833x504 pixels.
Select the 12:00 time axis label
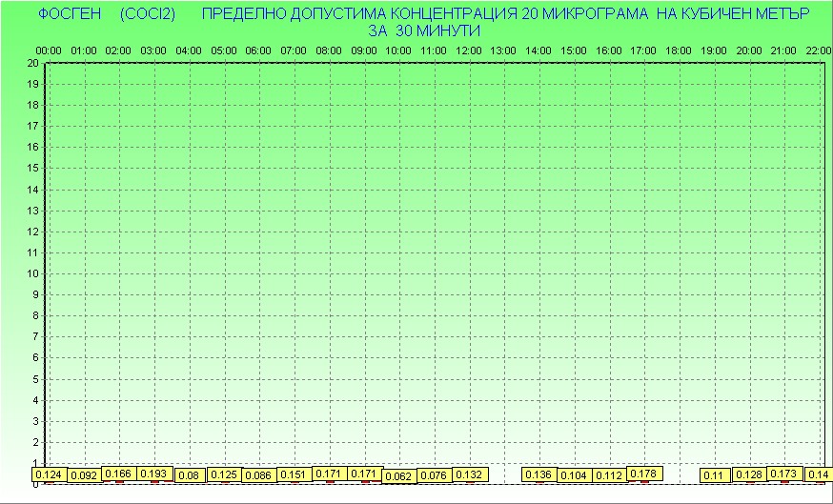(469, 50)
